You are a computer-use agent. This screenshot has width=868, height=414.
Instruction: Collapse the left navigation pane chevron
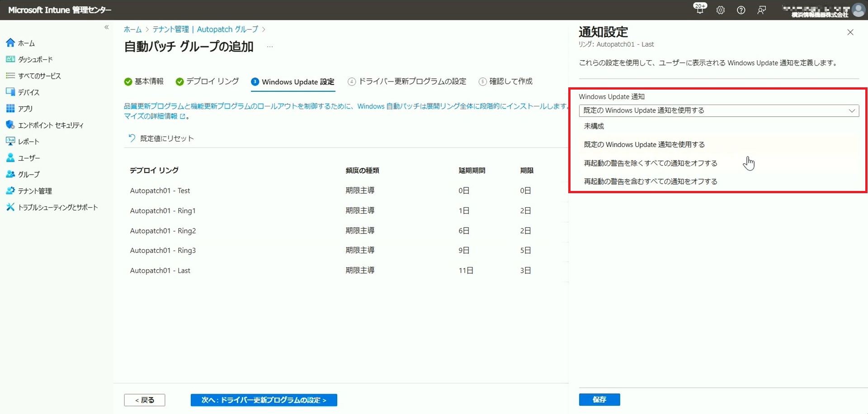point(107,27)
